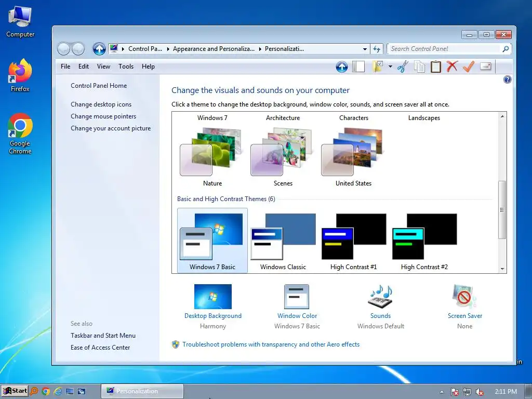
Task: Click Switch between windows taskbar icon
Action: (82, 392)
